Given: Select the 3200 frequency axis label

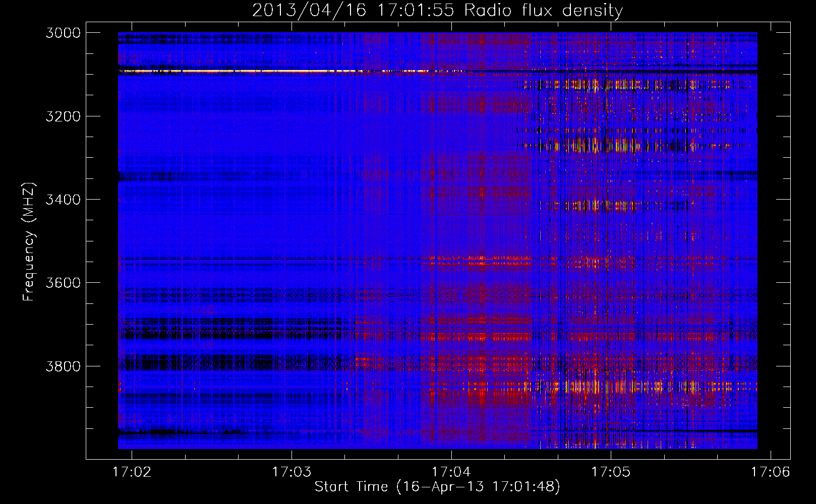Looking at the screenshot, I should (63, 116).
